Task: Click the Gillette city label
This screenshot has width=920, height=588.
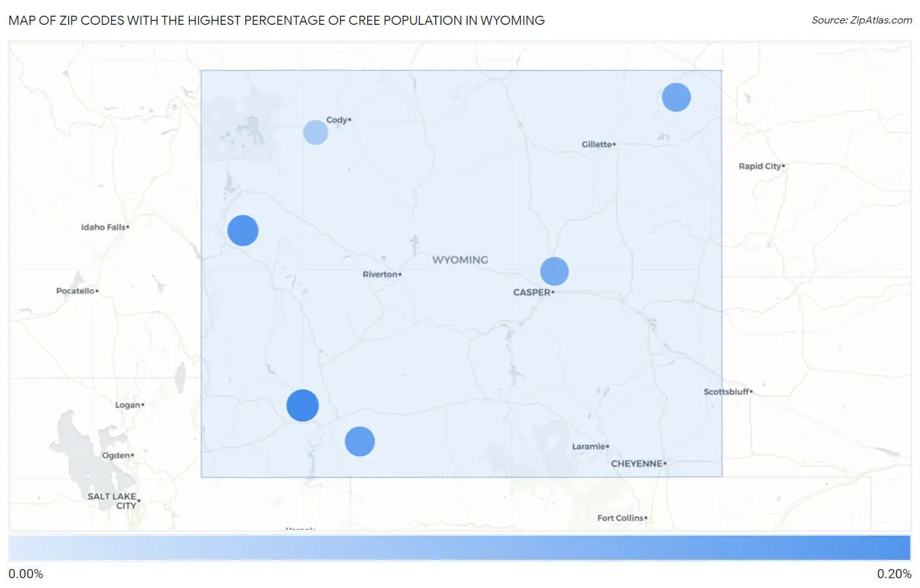Action: click(x=598, y=145)
